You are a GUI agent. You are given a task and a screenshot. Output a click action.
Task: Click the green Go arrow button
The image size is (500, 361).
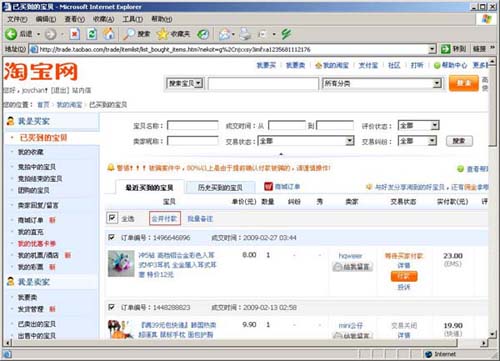click(445, 49)
